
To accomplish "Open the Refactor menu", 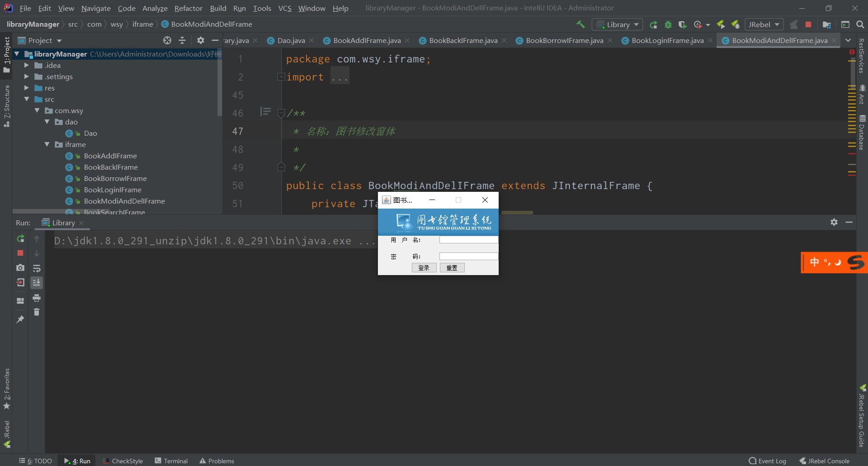I will [x=188, y=8].
